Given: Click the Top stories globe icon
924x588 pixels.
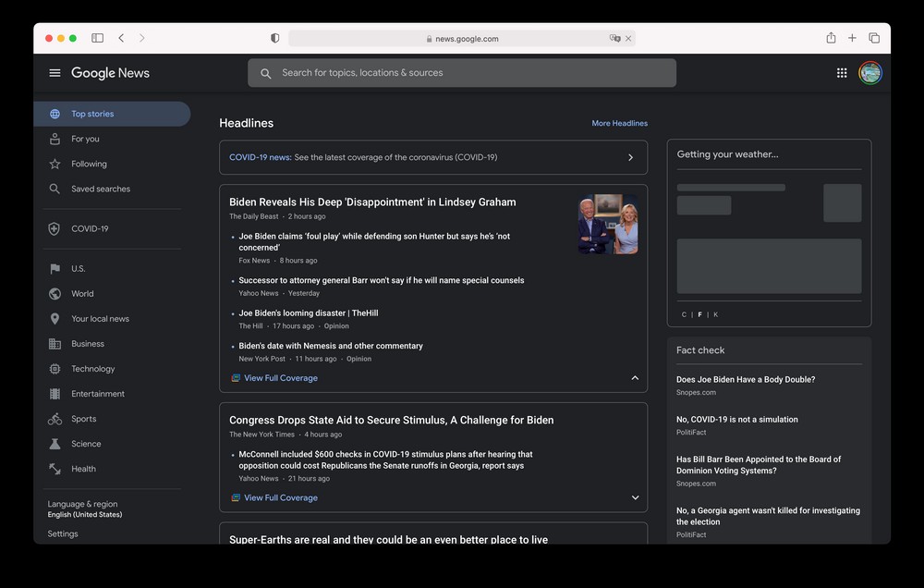Looking at the screenshot, I should 55,114.
